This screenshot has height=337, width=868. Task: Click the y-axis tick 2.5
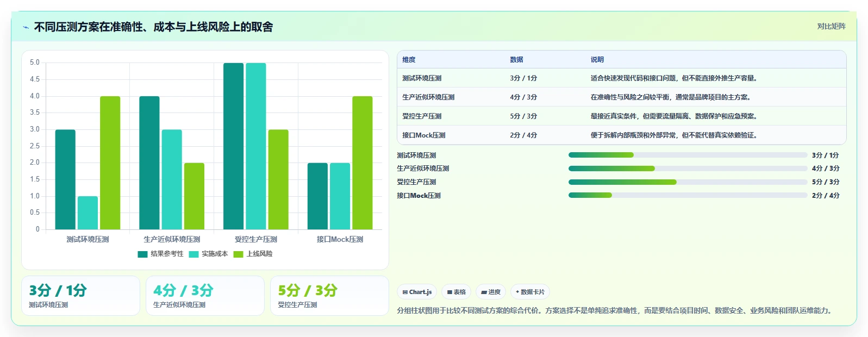[x=35, y=146]
